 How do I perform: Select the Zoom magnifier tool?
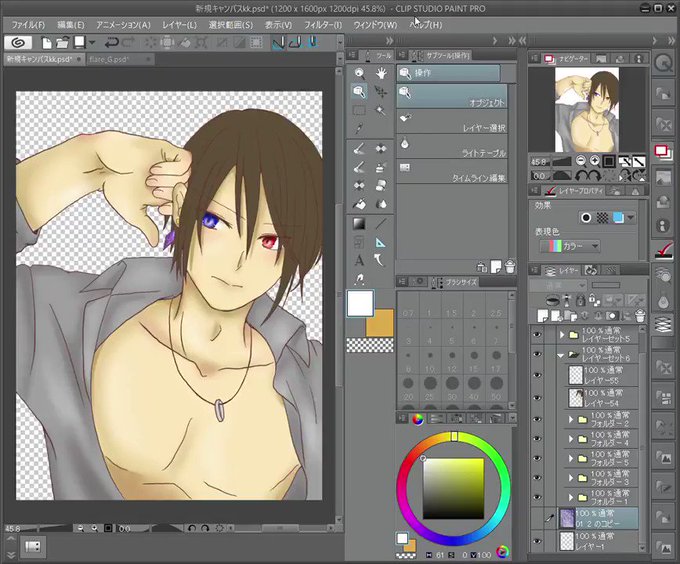point(359,73)
